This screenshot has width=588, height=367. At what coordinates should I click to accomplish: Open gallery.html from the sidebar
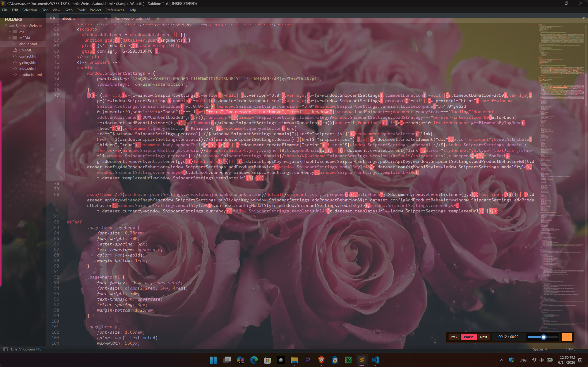point(28,62)
